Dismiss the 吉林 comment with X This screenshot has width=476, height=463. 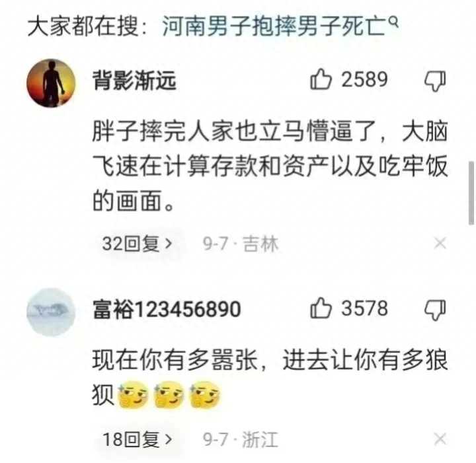[440, 243]
